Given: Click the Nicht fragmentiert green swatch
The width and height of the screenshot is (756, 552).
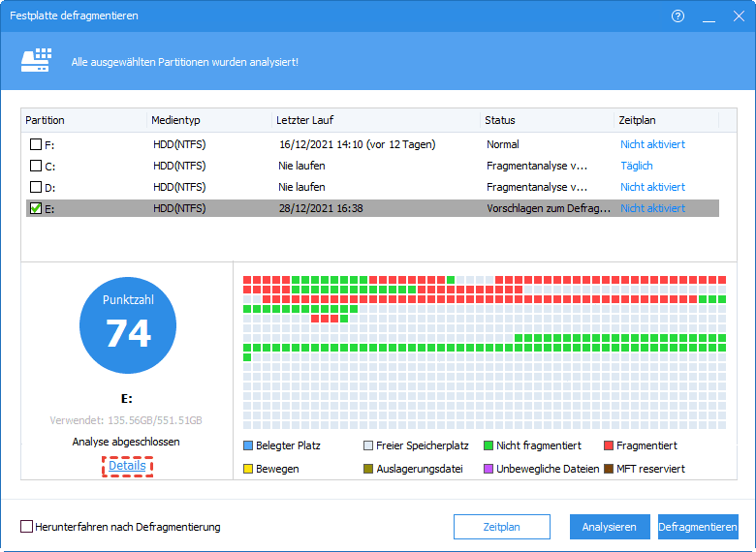Looking at the screenshot, I should point(488,445).
